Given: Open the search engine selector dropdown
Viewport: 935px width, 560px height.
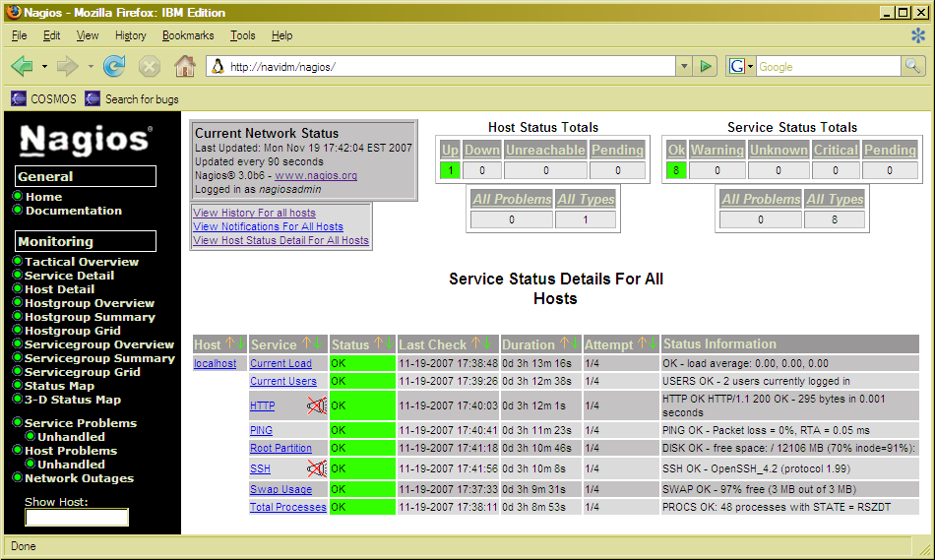Looking at the screenshot, I should click(x=750, y=66).
